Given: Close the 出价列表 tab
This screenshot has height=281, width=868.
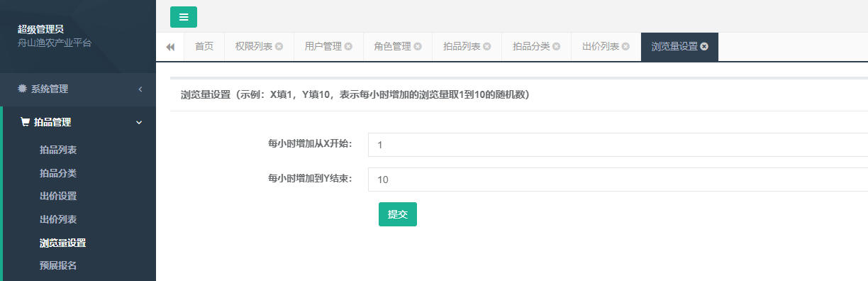Looking at the screenshot, I should pyautogui.click(x=626, y=47).
